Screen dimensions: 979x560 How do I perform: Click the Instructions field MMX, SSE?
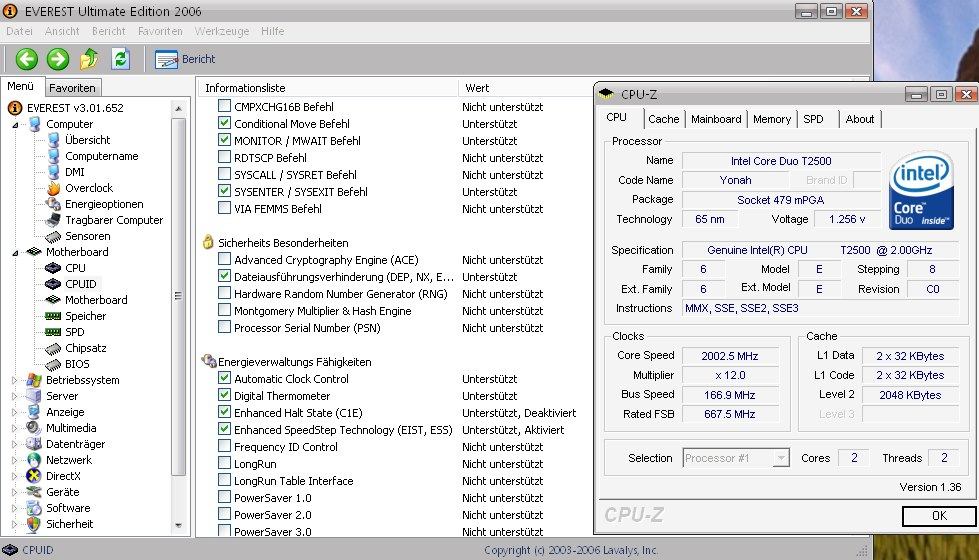(820, 308)
